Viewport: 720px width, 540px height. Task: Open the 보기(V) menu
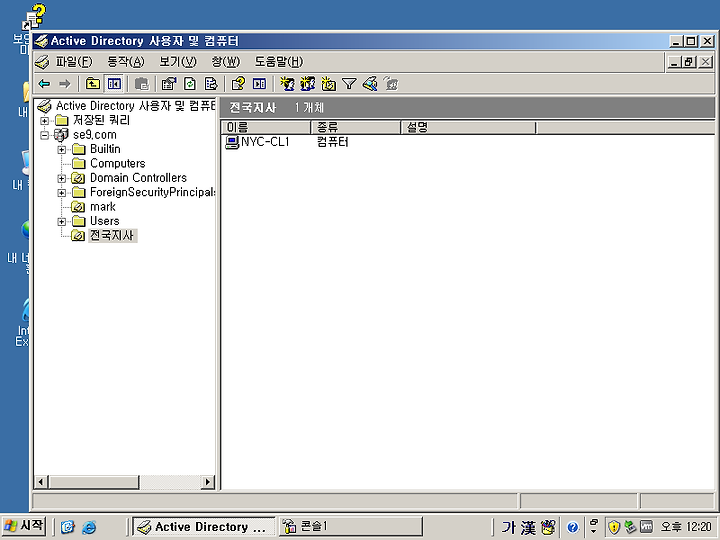click(177, 62)
